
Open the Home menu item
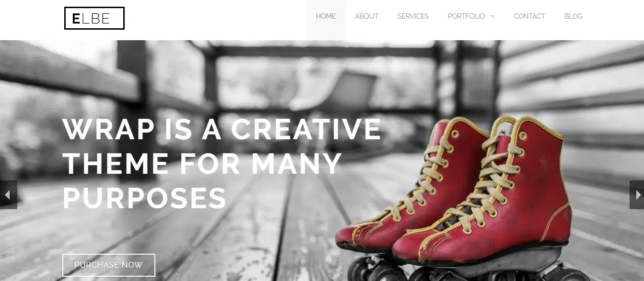click(326, 16)
